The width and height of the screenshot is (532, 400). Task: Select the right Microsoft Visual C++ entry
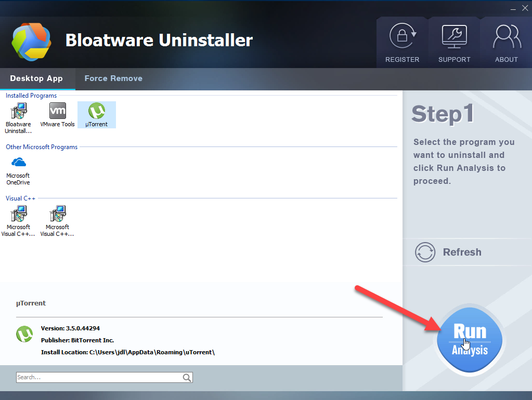coord(57,220)
